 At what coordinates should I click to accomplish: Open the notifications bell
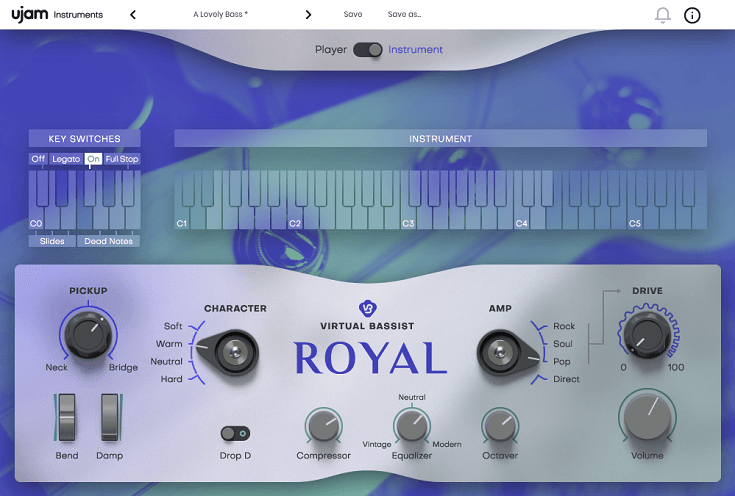click(662, 15)
